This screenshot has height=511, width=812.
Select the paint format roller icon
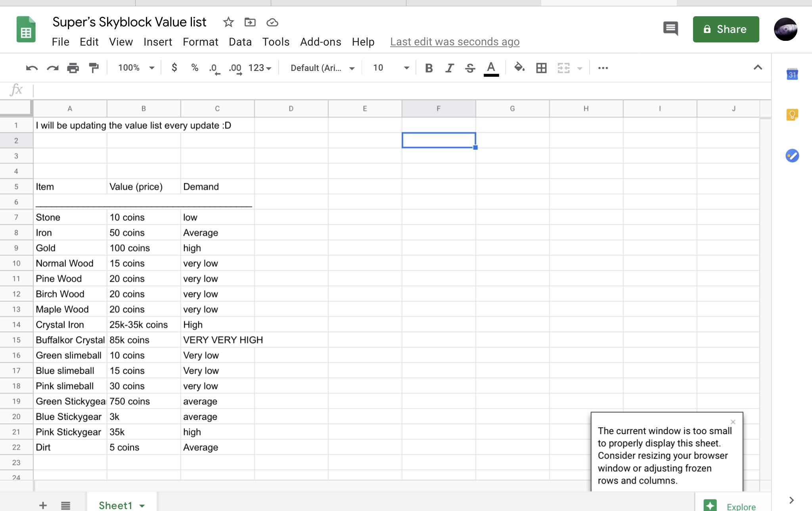pyautogui.click(x=94, y=68)
